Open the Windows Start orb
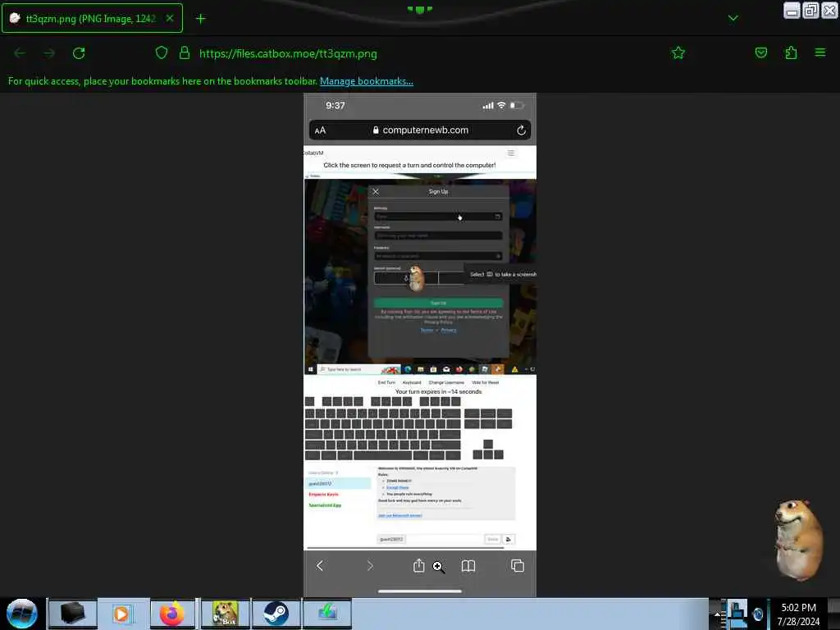The height and width of the screenshot is (630, 840). coord(21,614)
